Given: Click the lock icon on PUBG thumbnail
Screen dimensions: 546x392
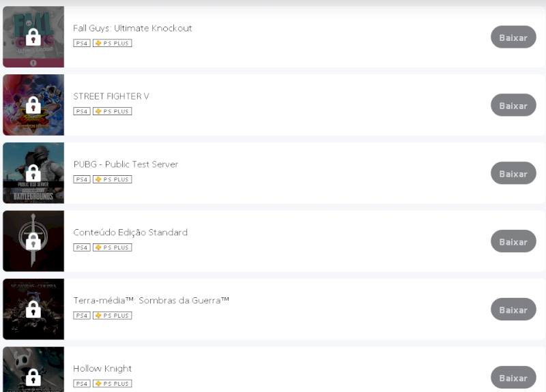Looking at the screenshot, I should (33, 173).
